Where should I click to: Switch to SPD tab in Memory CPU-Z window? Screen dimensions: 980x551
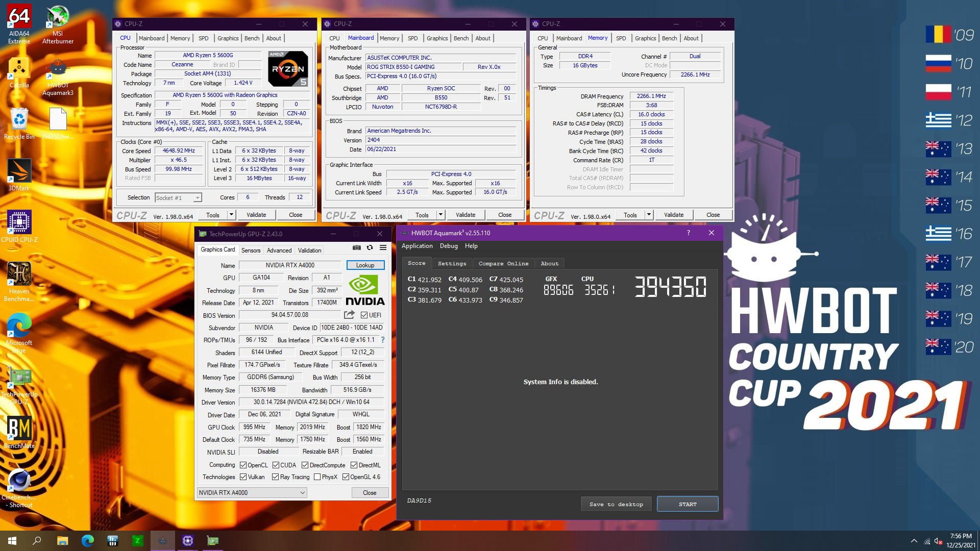pos(621,38)
